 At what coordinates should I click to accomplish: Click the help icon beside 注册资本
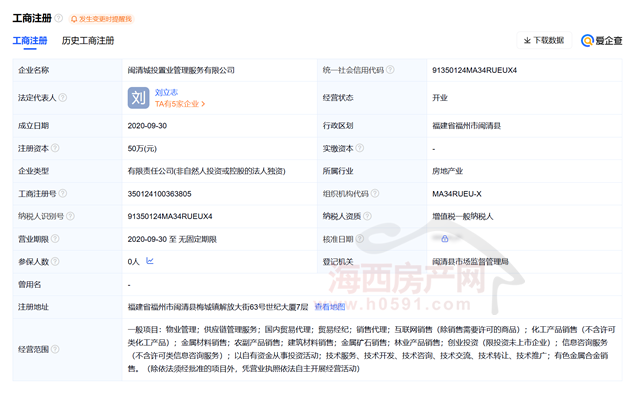[55, 148]
